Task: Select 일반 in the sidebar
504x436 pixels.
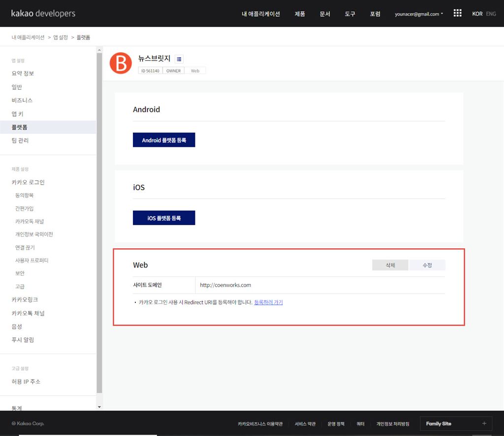Action: [x=17, y=87]
